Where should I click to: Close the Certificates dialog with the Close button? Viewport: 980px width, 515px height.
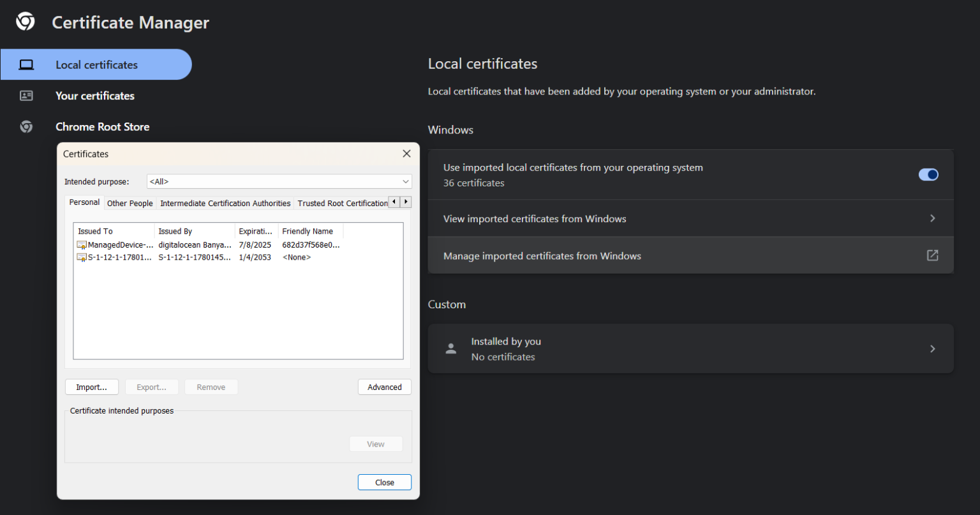tap(384, 482)
